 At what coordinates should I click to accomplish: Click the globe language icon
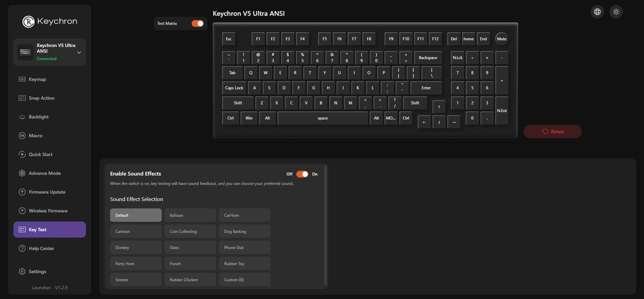click(x=597, y=12)
